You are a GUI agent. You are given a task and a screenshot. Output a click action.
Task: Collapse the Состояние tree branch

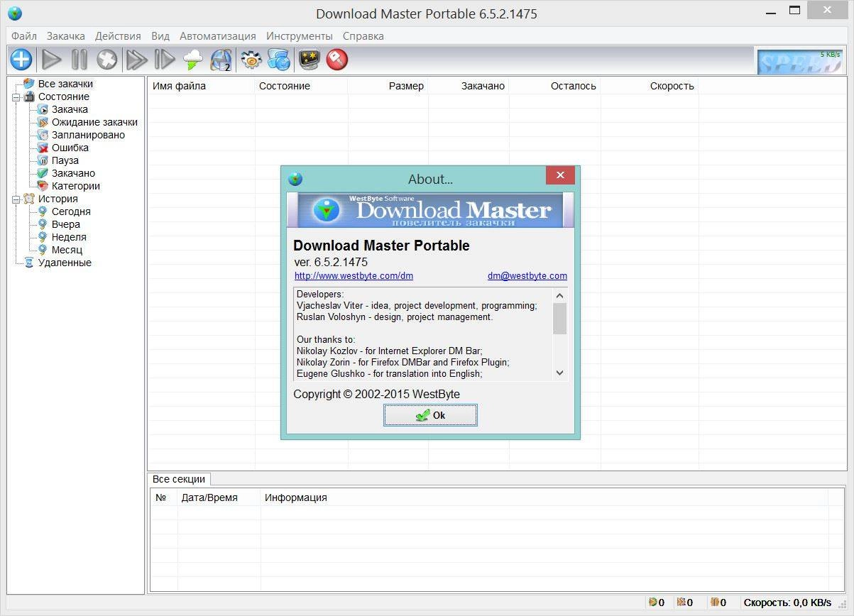[16, 97]
